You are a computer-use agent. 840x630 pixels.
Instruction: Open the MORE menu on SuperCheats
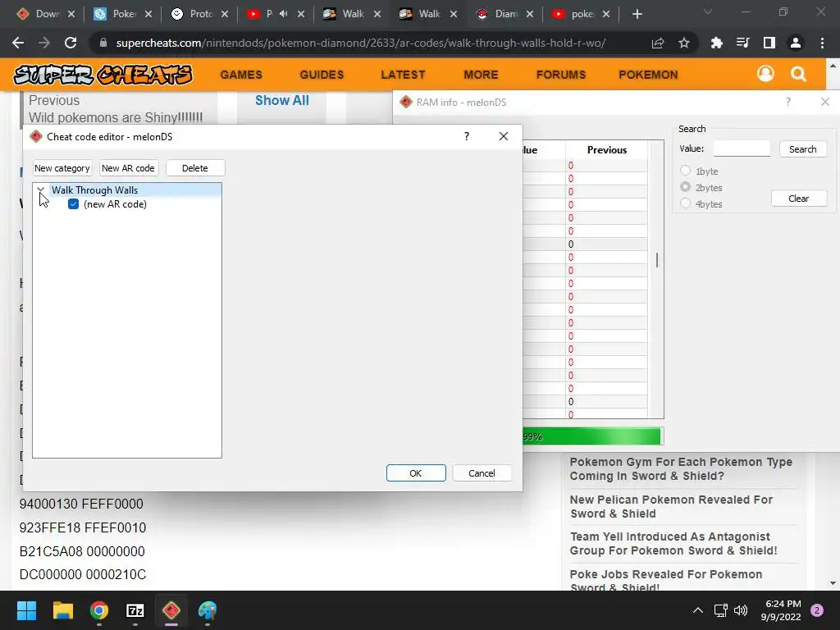pos(481,75)
